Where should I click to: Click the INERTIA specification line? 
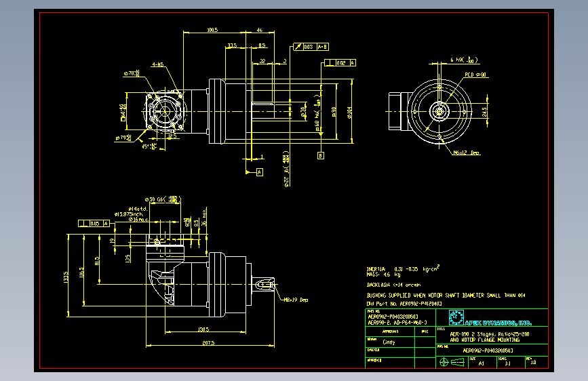tap(403, 268)
